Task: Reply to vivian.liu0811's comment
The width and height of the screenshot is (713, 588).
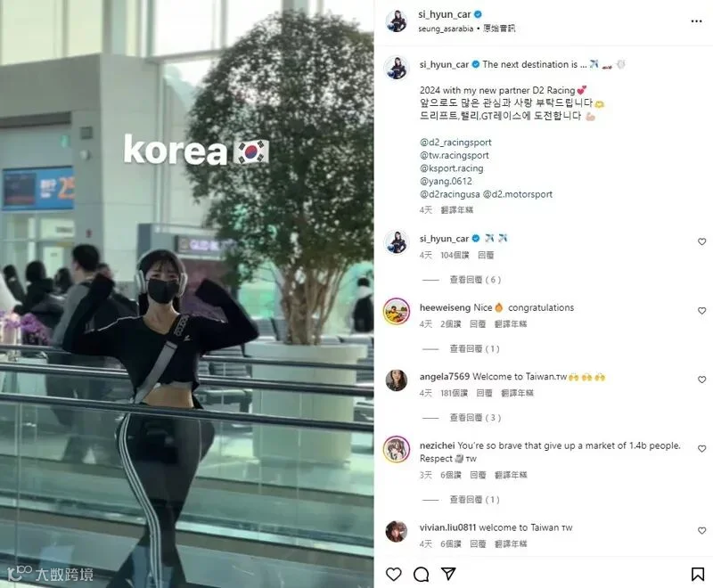Action: [478, 543]
